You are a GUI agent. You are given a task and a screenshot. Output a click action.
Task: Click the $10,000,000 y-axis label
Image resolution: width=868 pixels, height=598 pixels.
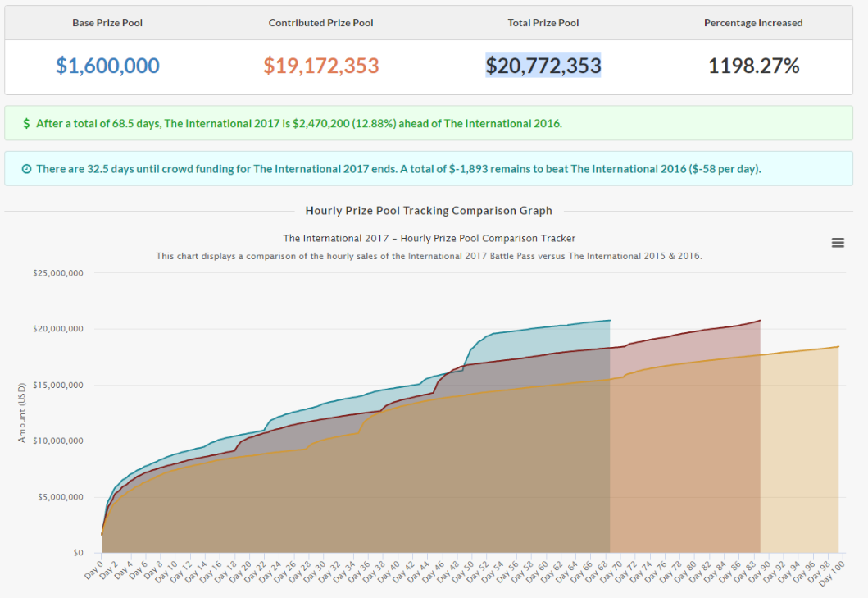(58, 441)
